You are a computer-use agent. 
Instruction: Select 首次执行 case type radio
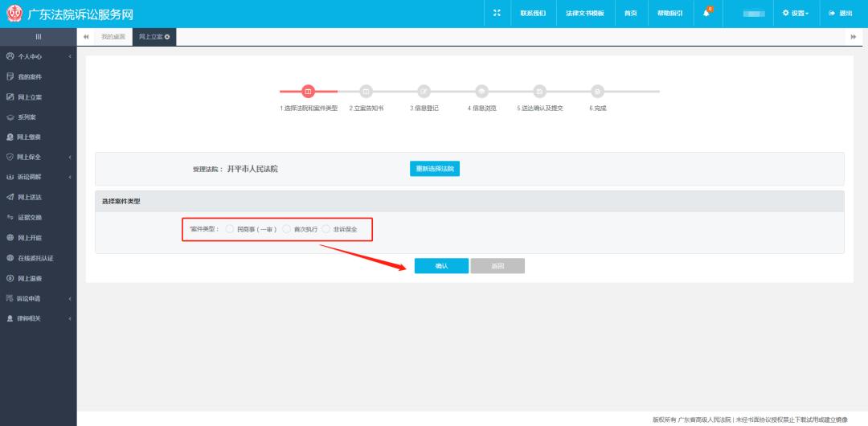coord(286,229)
